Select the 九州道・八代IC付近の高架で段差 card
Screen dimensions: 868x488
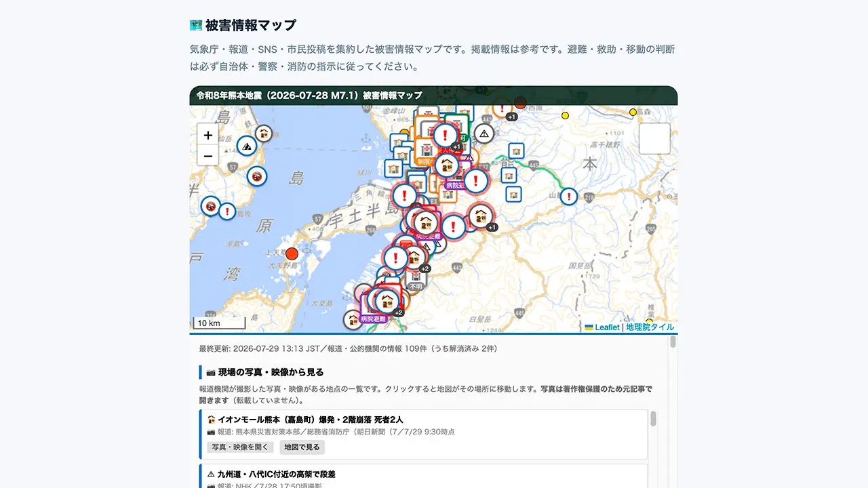click(x=423, y=476)
